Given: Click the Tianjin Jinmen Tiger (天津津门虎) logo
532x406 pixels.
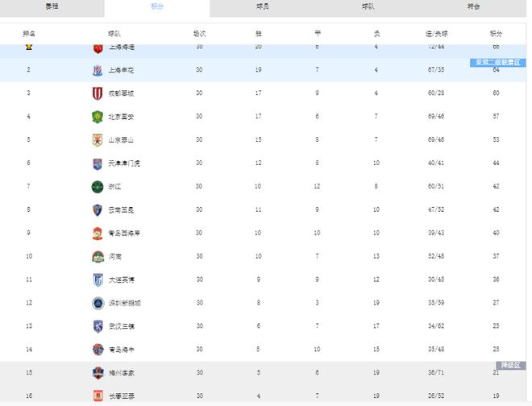Looking at the screenshot, I should (98, 164).
